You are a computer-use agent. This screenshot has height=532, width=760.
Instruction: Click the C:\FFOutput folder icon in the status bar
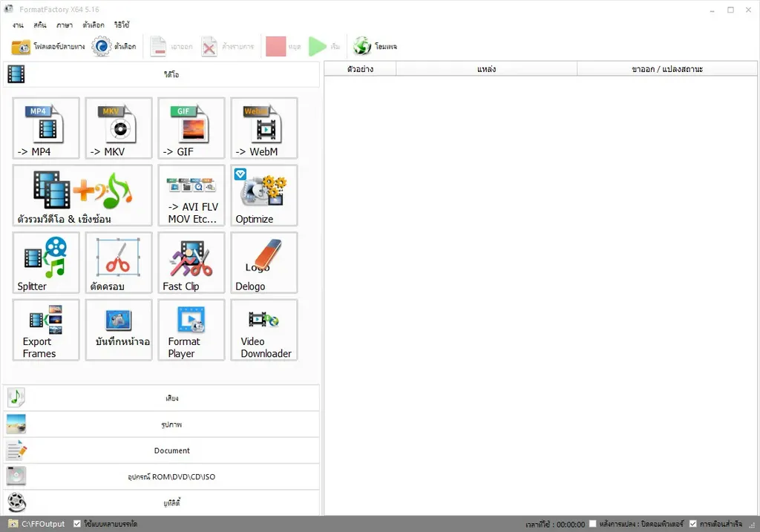(x=13, y=524)
